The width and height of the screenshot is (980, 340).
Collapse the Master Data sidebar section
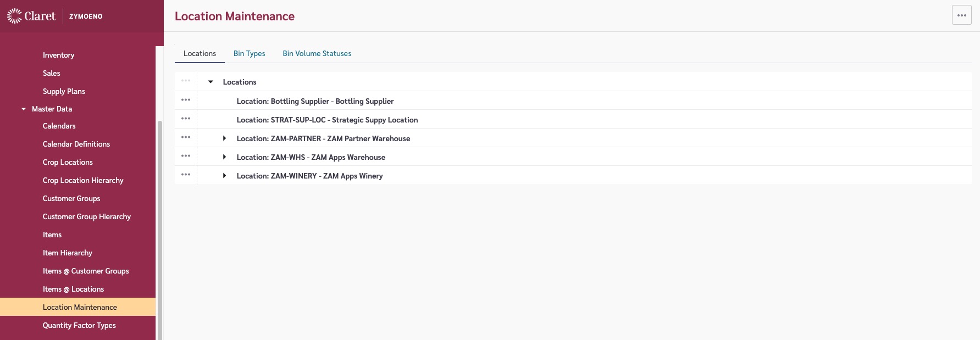coord(24,109)
